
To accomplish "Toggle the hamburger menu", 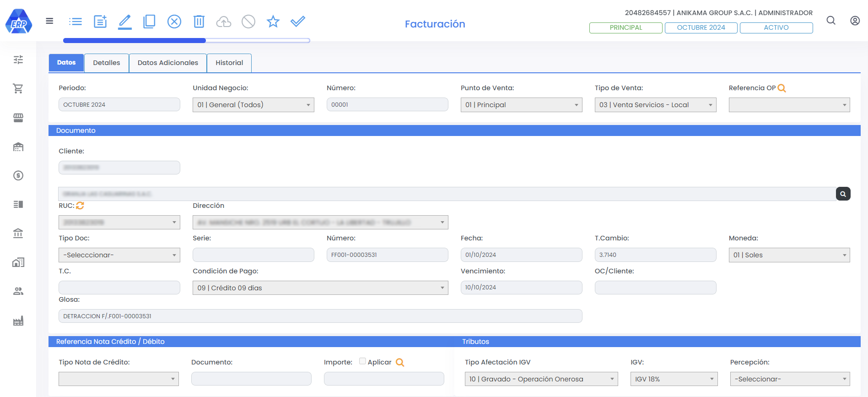I will click(49, 21).
